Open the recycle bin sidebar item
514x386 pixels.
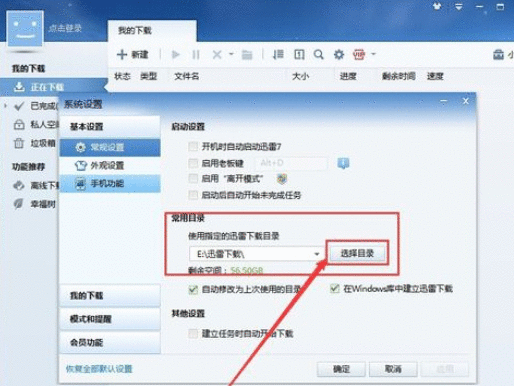[x=35, y=143]
